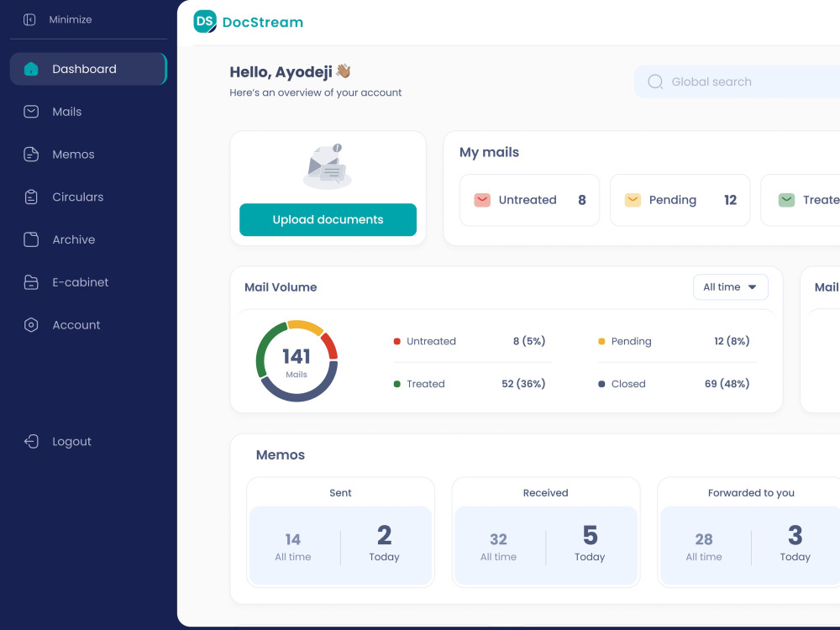This screenshot has width=840, height=630.
Task: Click the E-cabinet drawer icon
Action: pyautogui.click(x=31, y=282)
